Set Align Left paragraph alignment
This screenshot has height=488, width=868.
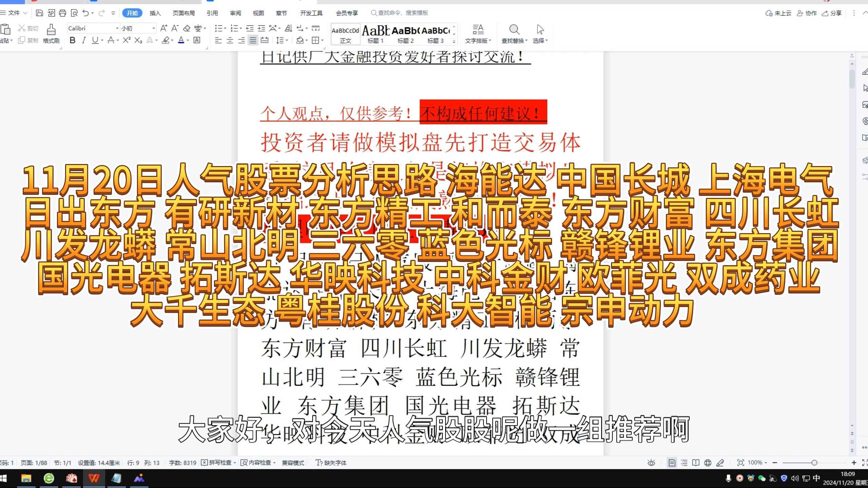click(218, 40)
